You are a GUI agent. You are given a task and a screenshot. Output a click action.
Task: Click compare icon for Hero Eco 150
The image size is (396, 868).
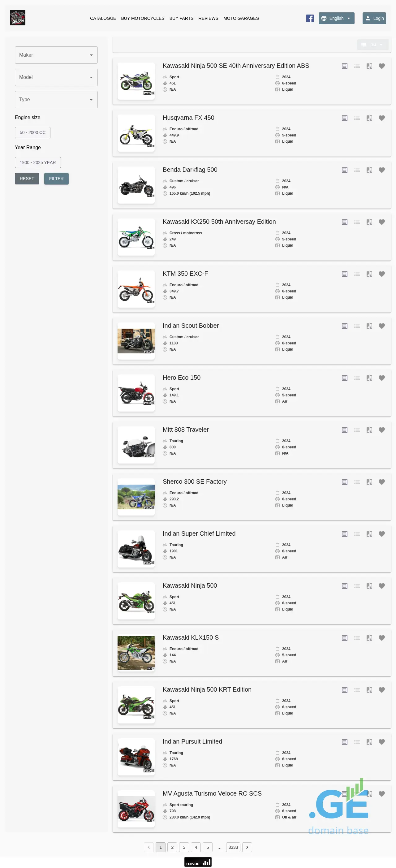[x=369, y=378]
